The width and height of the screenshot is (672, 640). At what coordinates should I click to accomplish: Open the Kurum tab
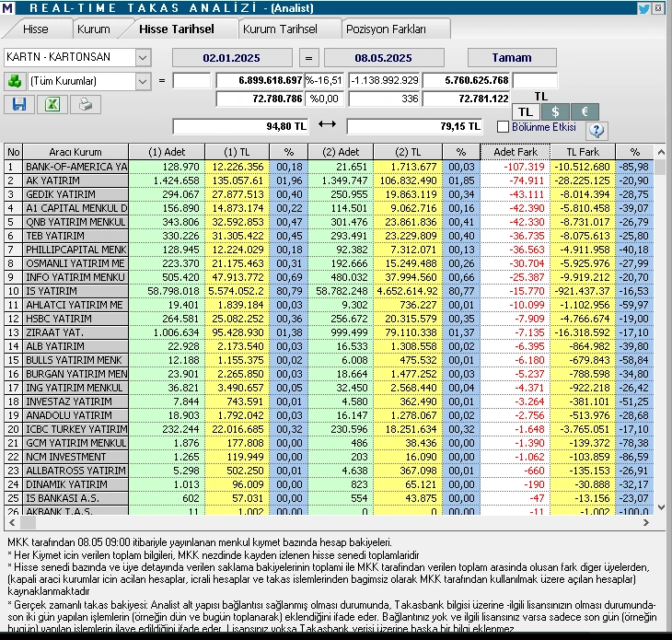(x=93, y=29)
